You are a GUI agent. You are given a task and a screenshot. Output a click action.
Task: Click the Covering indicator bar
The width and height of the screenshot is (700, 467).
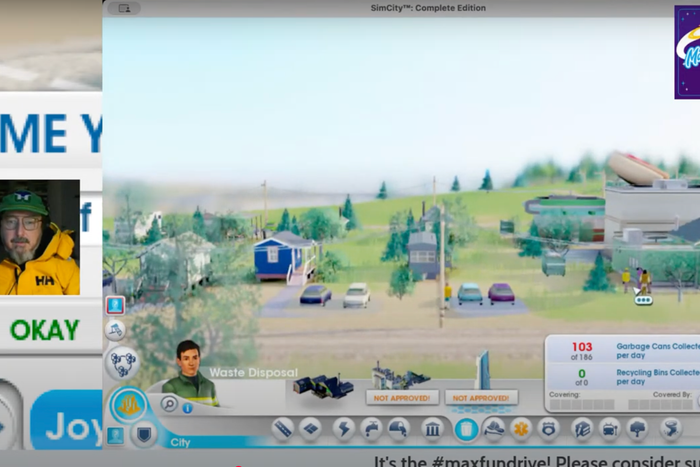582,405
